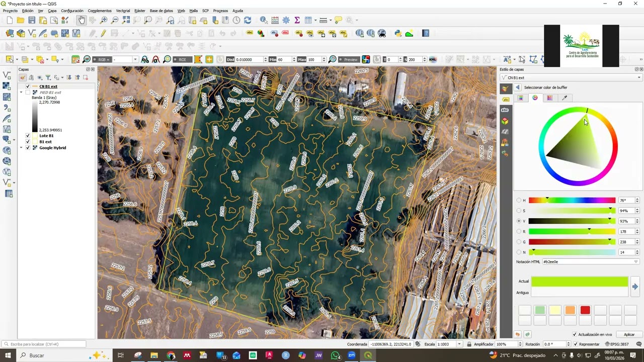Uncheck the Google Hybrid layer visibility

click(28, 148)
